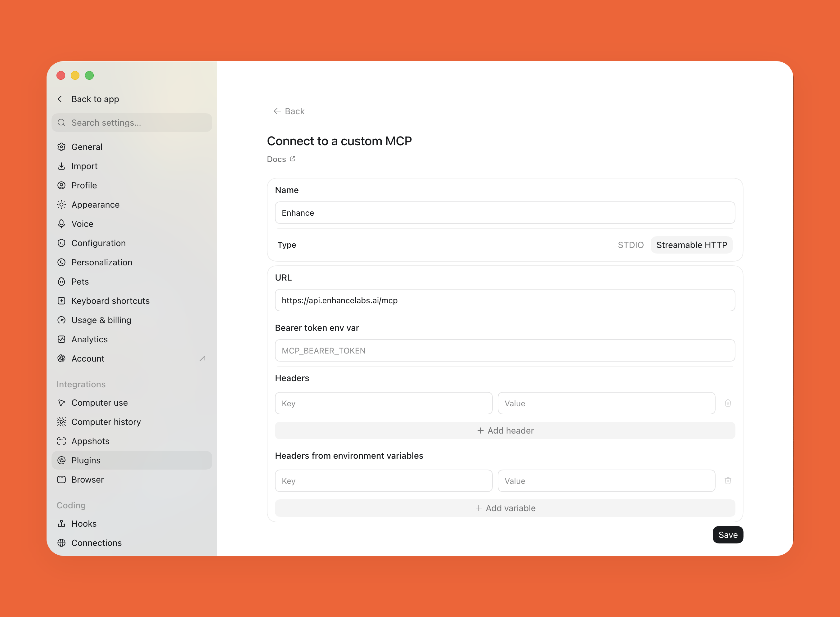Open Voice settings

(132, 224)
